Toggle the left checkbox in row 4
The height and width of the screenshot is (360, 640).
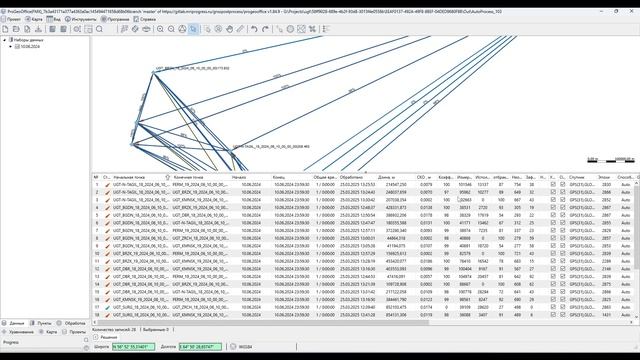pyautogui.click(x=553, y=207)
